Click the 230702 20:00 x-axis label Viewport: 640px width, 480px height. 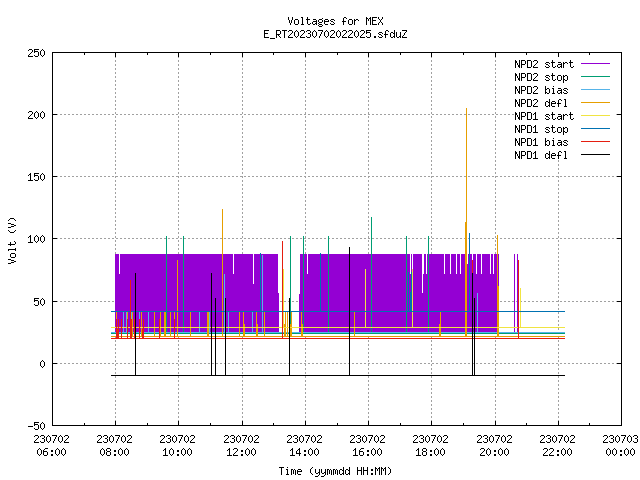tap(494, 446)
